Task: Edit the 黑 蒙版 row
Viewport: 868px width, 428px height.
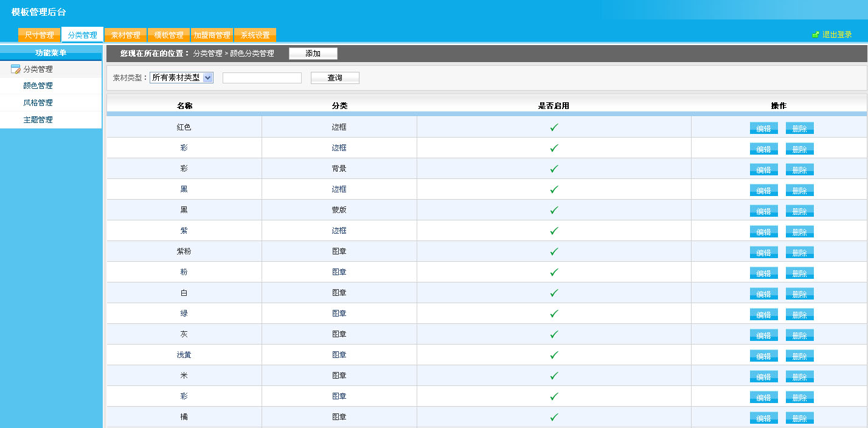Action: (764, 211)
